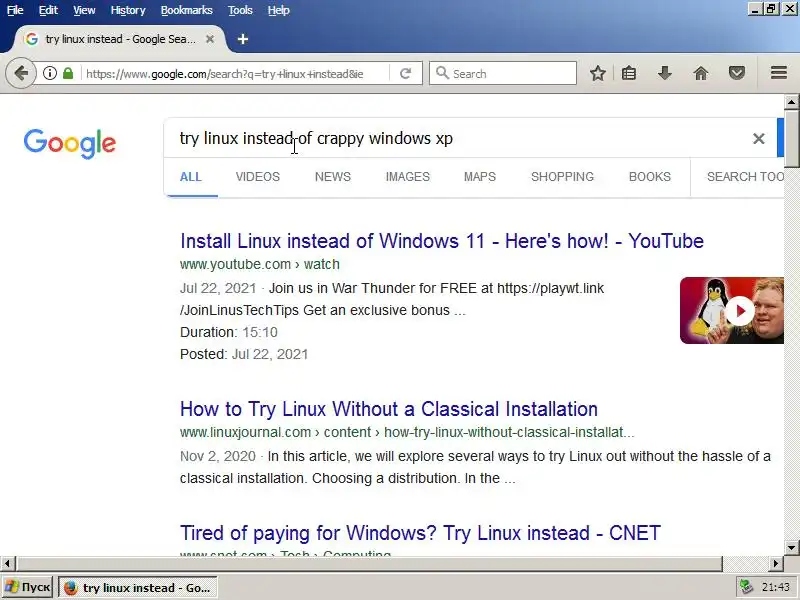
Task: Open a new tab with plus button
Action: 243,39
